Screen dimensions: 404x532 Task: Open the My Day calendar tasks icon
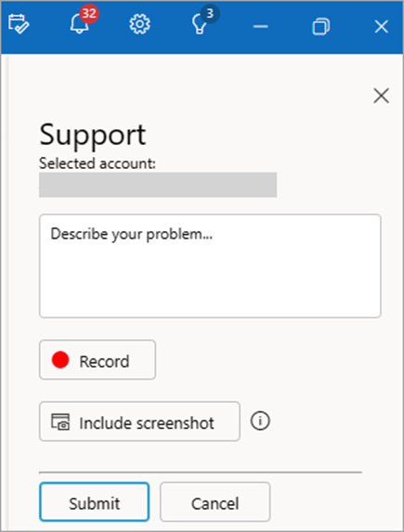coord(19,24)
